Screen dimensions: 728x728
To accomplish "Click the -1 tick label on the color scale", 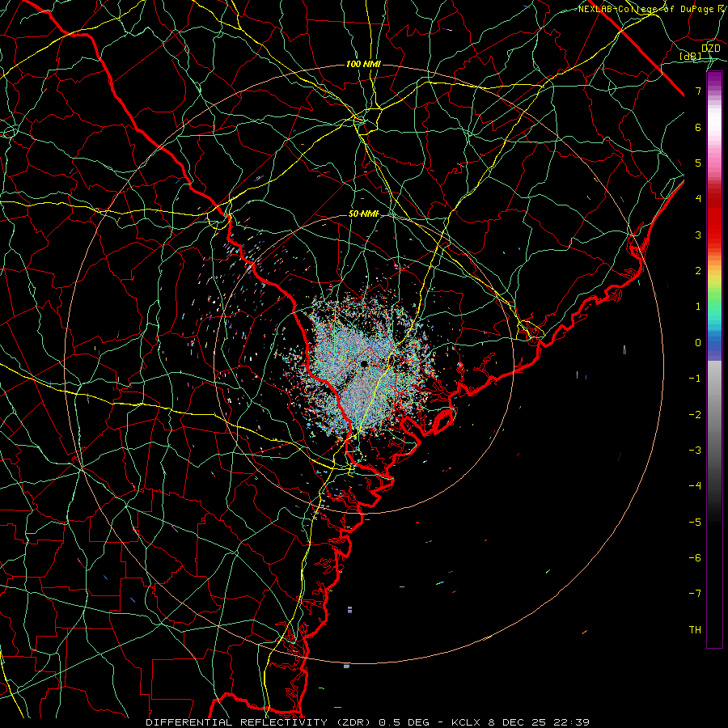I will point(695,379).
